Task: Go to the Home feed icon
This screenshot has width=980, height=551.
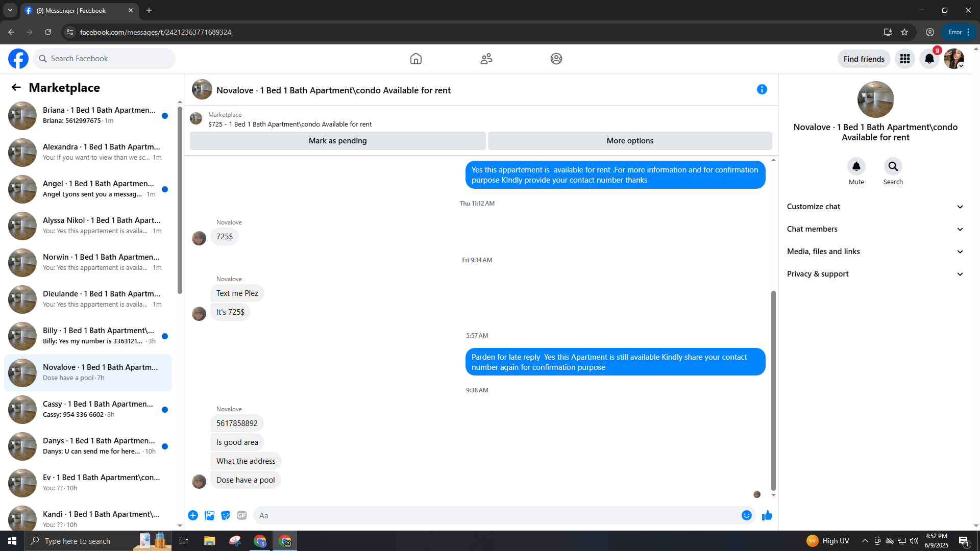Action: pos(416,59)
